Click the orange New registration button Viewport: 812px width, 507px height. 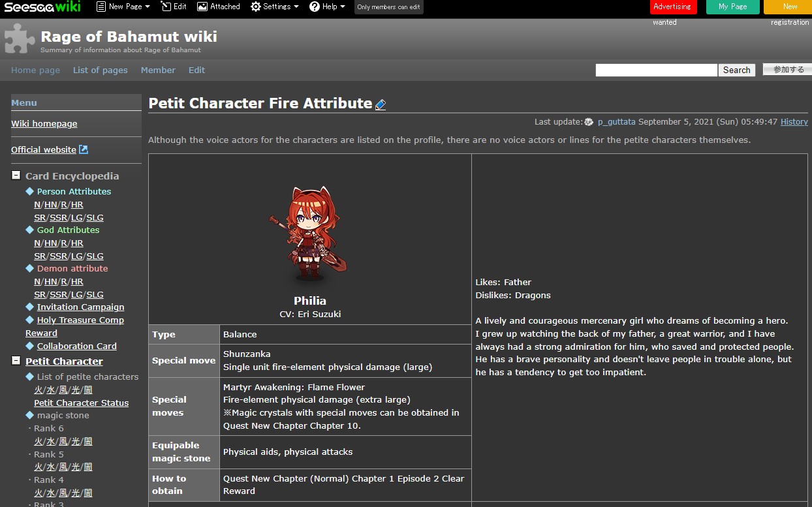788,7
